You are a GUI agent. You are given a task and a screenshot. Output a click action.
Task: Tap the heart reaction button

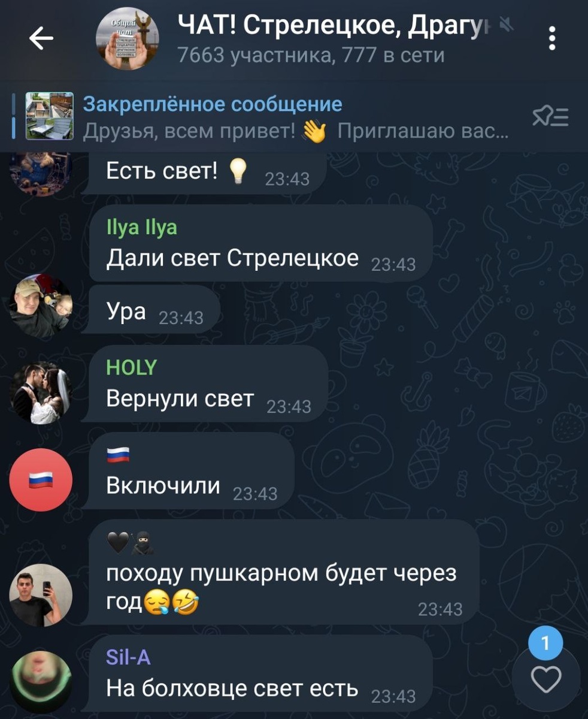tap(546, 679)
